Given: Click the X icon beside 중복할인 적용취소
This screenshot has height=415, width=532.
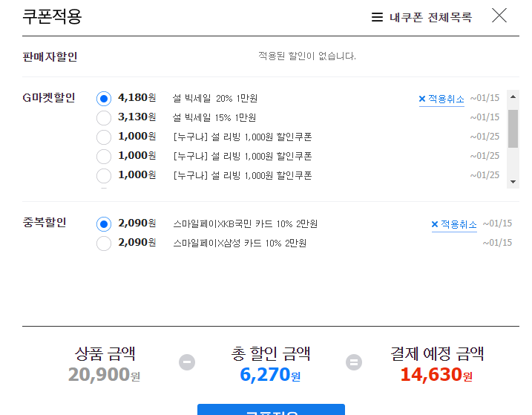Looking at the screenshot, I should tap(435, 224).
